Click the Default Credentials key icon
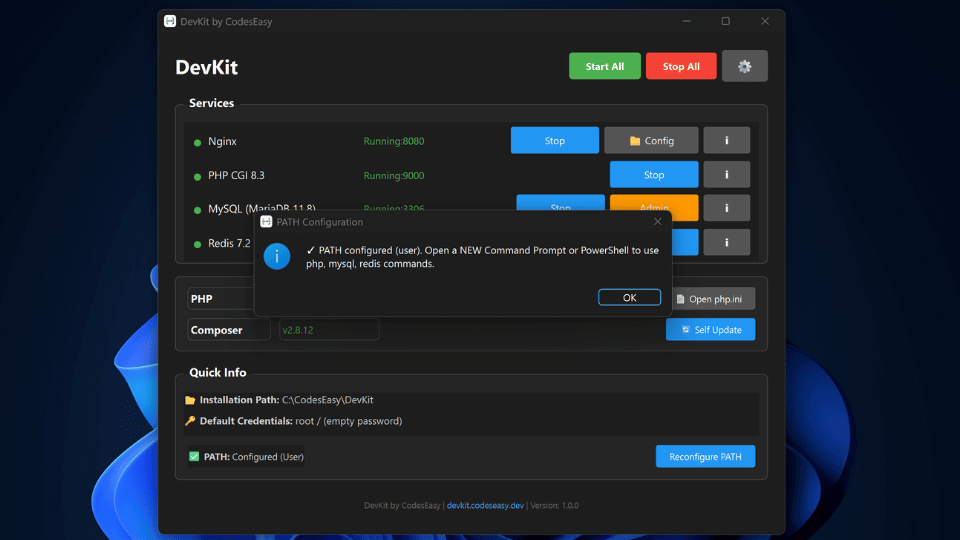960x540 pixels. [190, 421]
